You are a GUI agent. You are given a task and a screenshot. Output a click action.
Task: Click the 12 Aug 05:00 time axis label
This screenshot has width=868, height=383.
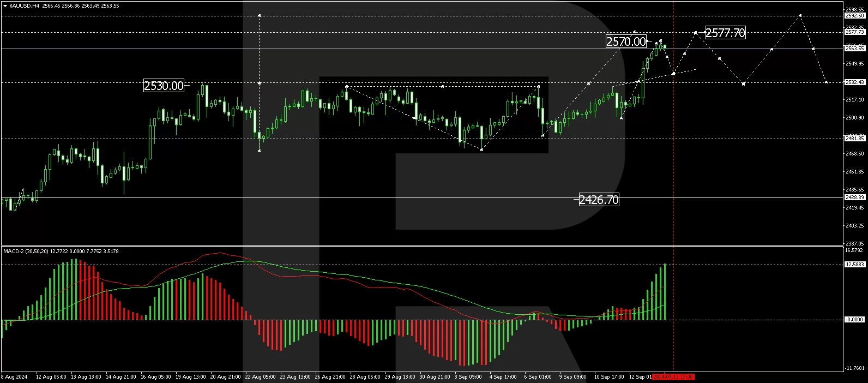51,377
